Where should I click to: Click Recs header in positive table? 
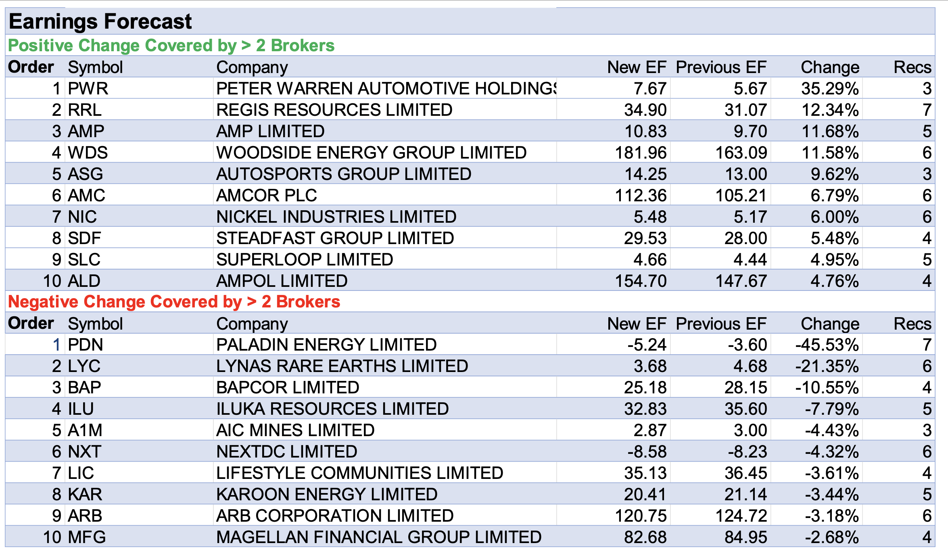912,67
